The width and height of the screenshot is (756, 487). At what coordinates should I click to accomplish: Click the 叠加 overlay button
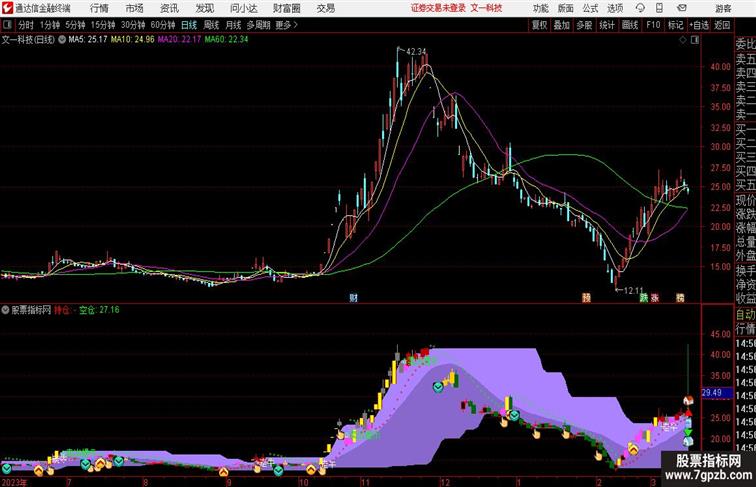562,25
